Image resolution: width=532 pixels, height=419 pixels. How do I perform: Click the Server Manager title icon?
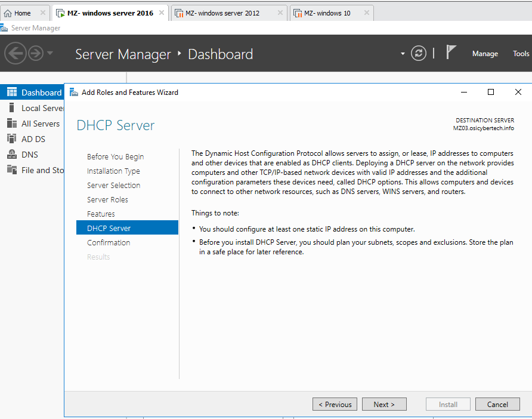(4, 28)
